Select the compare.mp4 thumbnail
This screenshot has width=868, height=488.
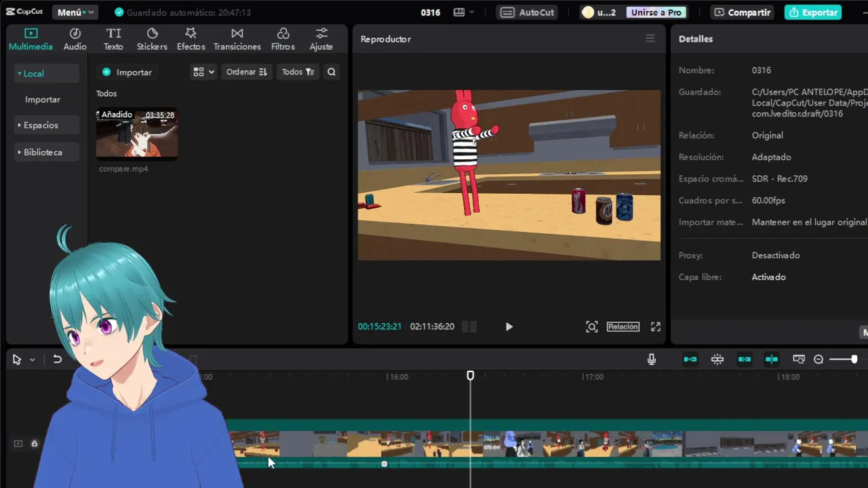(x=137, y=134)
